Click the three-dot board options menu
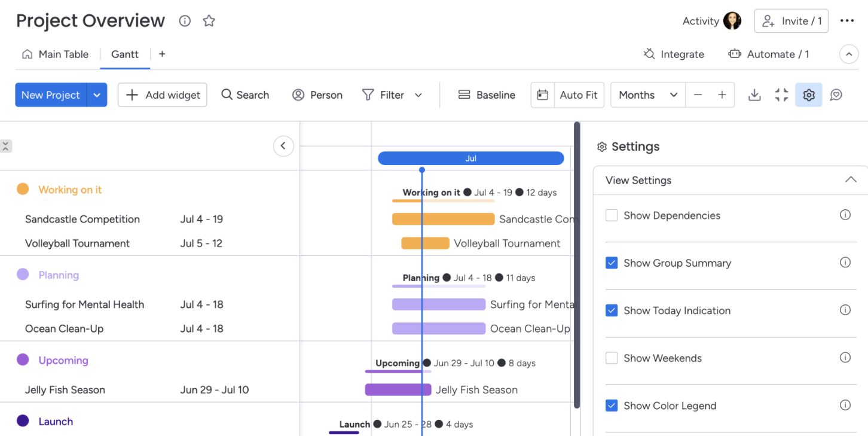Screen dimensions: 868x436 [x=847, y=21]
